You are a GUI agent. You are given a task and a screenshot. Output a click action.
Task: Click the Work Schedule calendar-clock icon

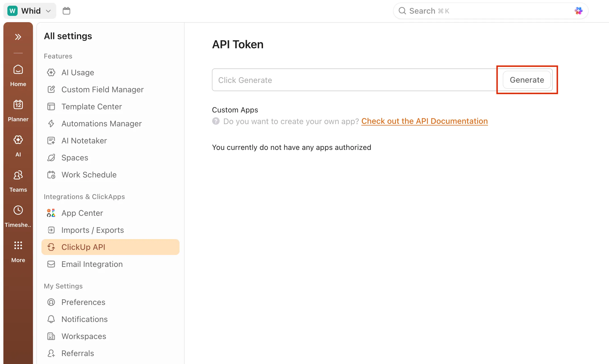point(51,175)
